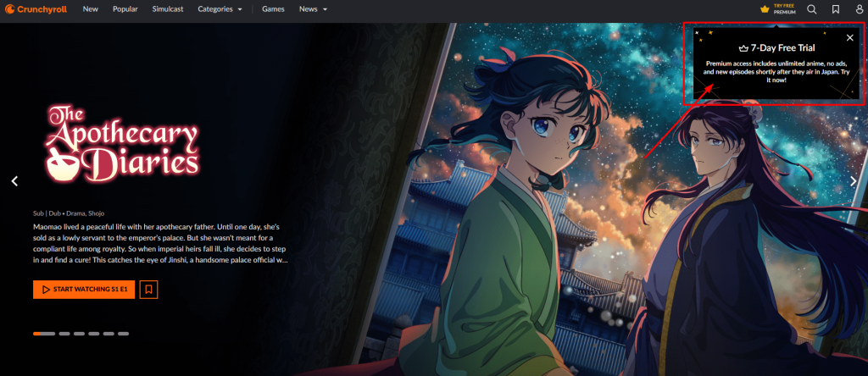Image resolution: width=868 pixels, height=376 pixels.
Task: Select the first carousel indicator
Action: pyautogui.click(x=44, y=334)
